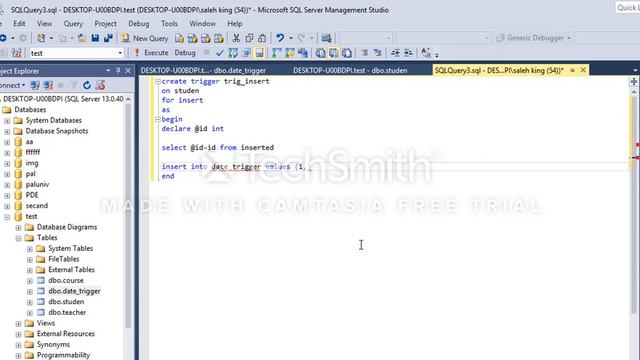The width and height of the screenshot is (640, 360).
Task: Click the Execute button
Action: [x=151, y=53]
